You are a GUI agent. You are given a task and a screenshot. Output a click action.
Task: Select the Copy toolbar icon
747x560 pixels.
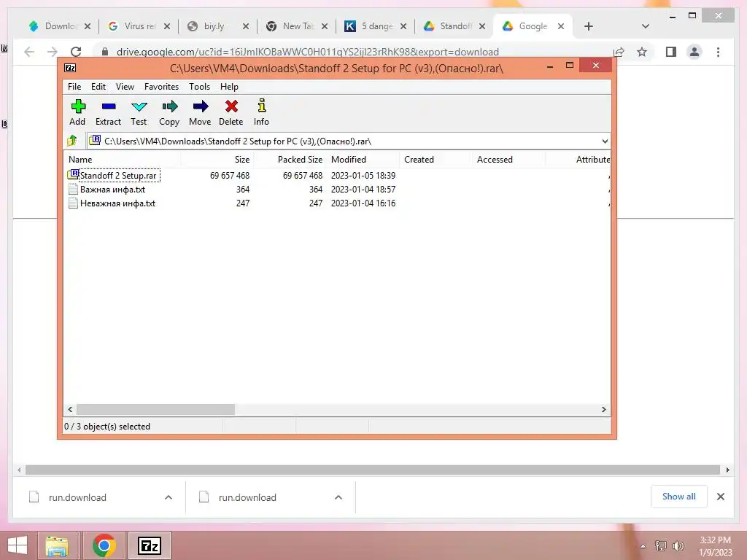169,106
